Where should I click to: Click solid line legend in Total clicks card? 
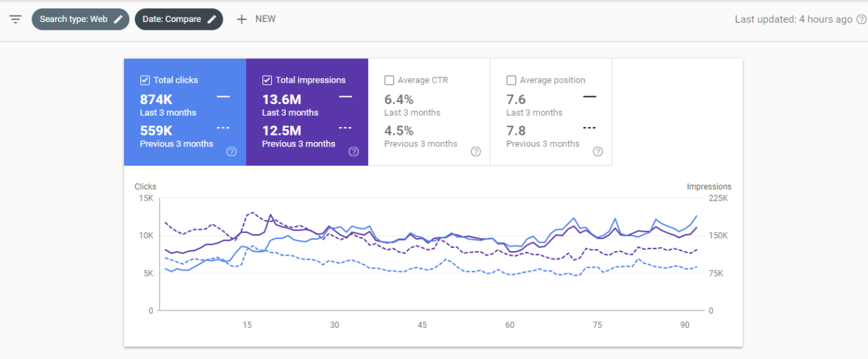pyautogui.click(x=223, y=97)
